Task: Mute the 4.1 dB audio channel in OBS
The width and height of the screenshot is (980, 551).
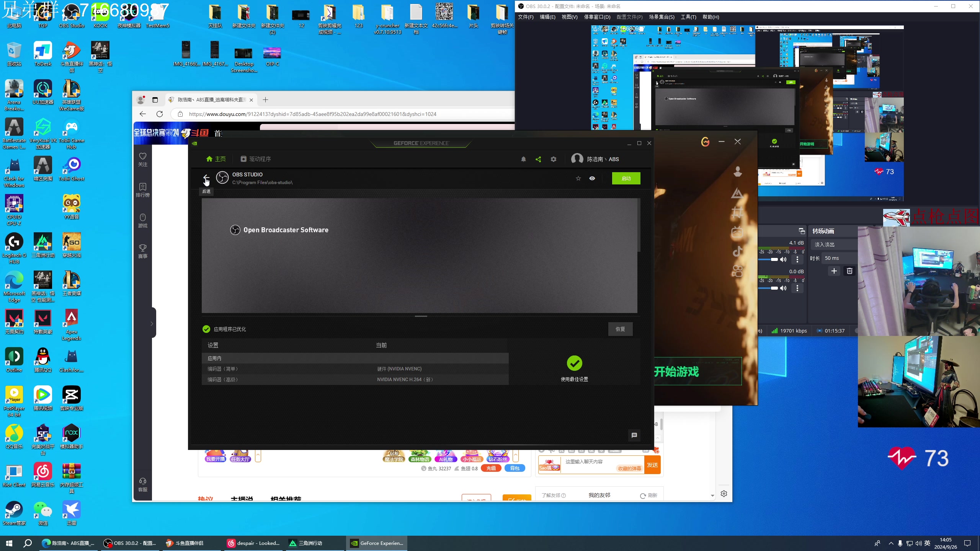Action: [783, 259]
